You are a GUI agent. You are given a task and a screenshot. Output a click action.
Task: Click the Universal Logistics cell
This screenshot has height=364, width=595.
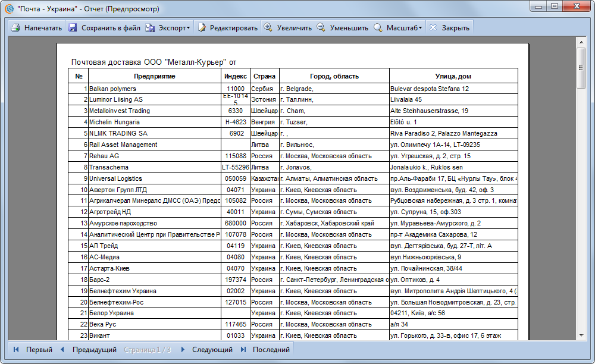[x=155, y=178]
